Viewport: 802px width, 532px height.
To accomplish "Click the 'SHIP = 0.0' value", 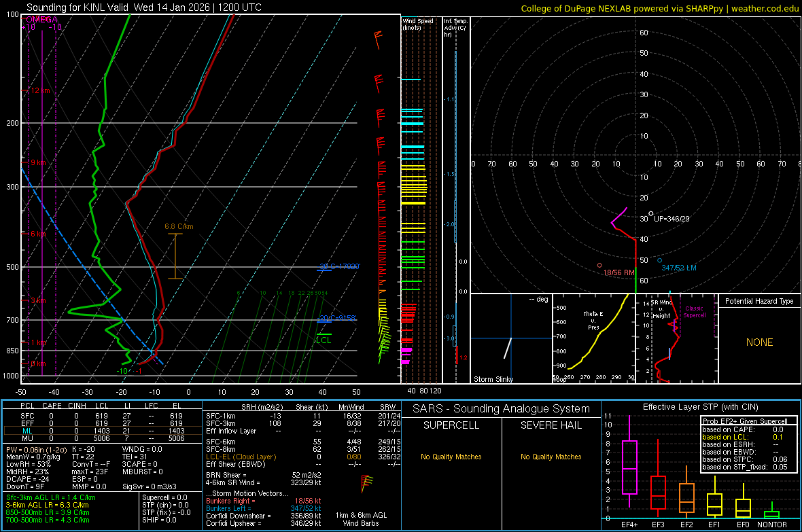I will click(159, 520).
